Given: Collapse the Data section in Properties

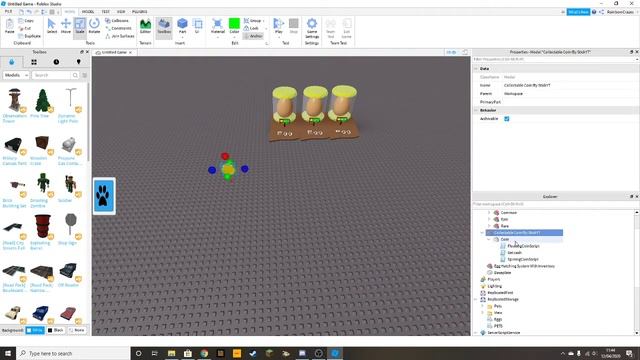Looking at the screenshot, I should [x=476, y=69].
